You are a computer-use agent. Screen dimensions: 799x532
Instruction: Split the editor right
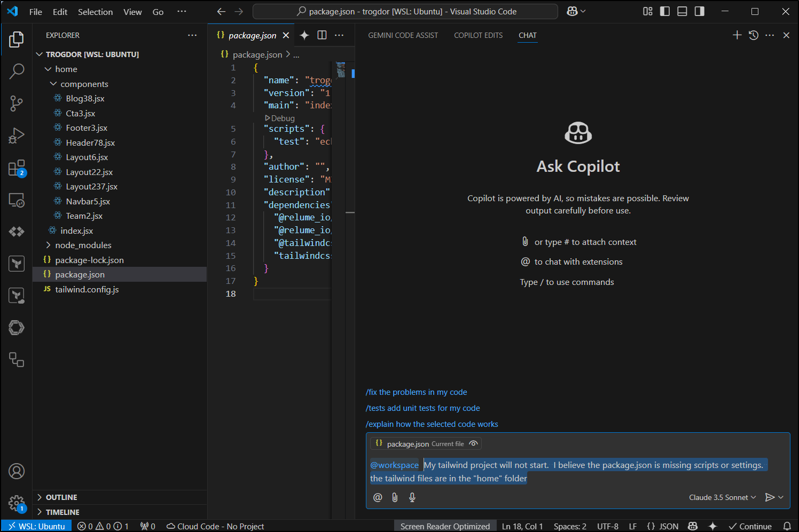coord(322,35)
